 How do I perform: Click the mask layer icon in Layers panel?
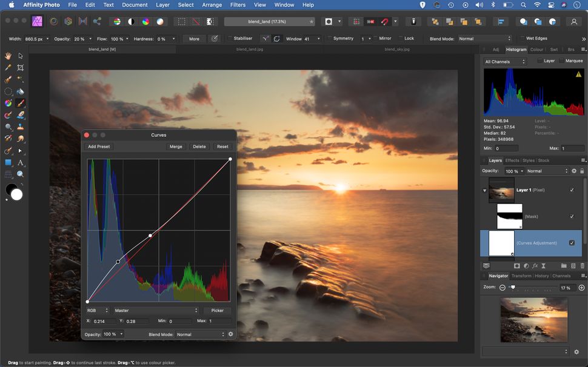coord(509,216)
